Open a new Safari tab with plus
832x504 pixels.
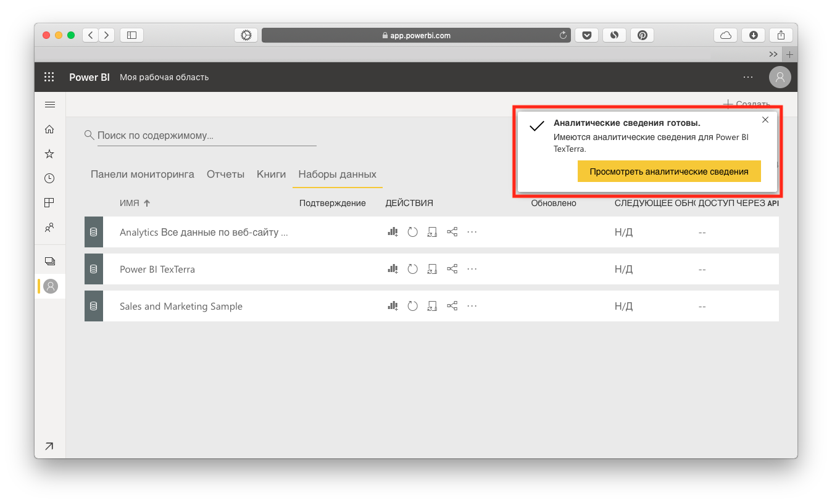(789, 54)
